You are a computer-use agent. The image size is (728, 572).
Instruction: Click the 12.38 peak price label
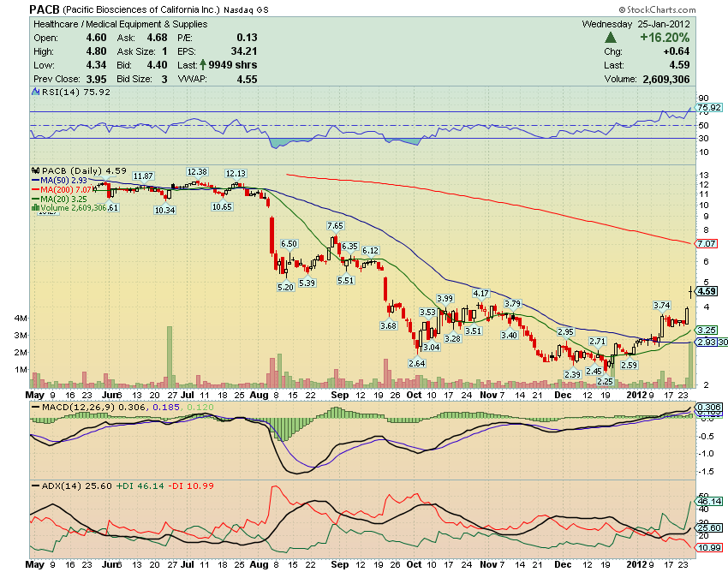tap(197, 172)
